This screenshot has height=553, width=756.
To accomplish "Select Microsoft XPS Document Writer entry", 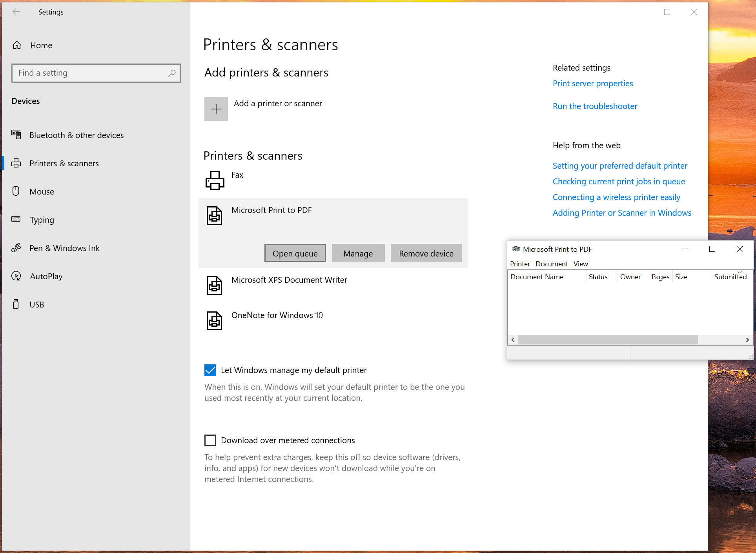I will (333, 286).
